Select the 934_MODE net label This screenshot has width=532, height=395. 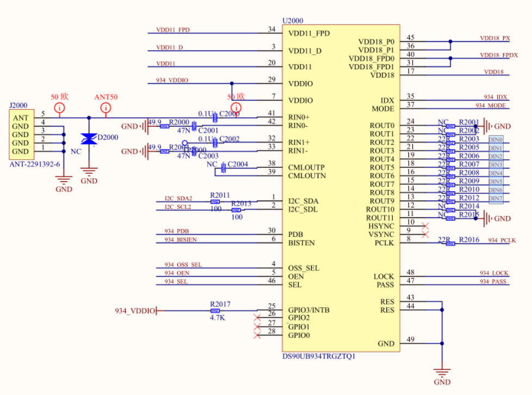(x=491, y=106)
